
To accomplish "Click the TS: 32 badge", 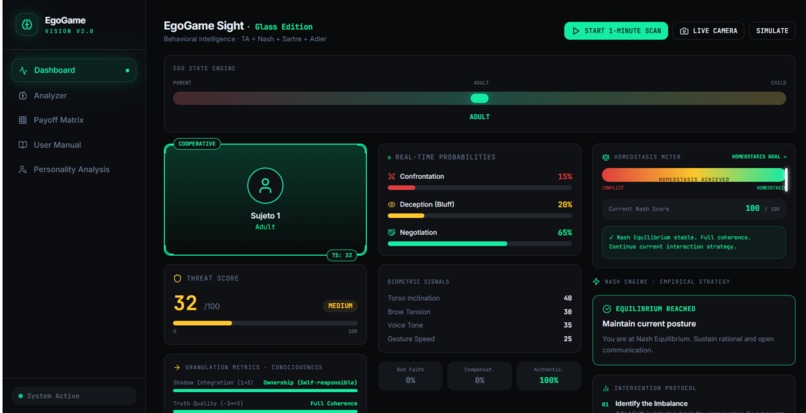I will tap(342, 255).
